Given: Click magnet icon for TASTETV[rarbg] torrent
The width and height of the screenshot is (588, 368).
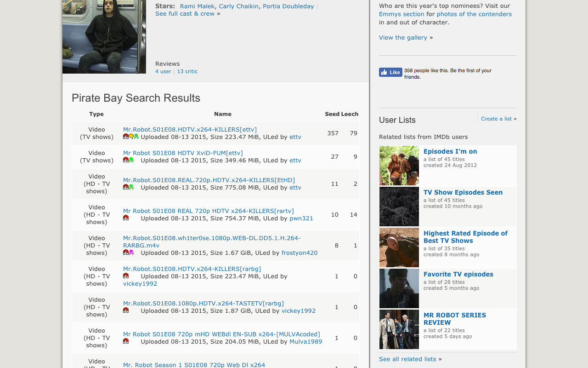Looking at the screenshot, I should pos(126,310).
